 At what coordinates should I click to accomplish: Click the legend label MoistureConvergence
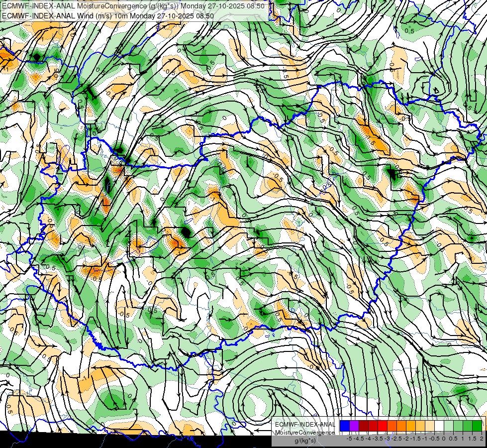point(305,433)
